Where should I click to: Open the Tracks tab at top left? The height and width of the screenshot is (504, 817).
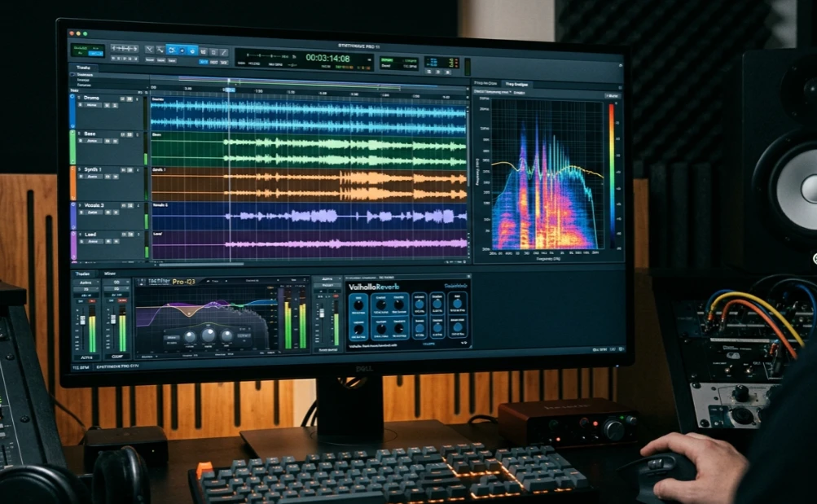83,68
